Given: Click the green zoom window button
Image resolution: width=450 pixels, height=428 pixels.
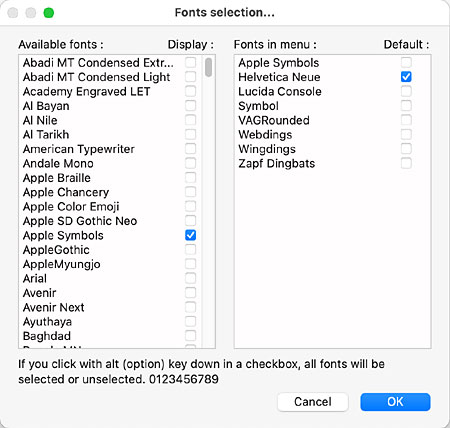Looking at the screenshot, I should click(49, 13).
